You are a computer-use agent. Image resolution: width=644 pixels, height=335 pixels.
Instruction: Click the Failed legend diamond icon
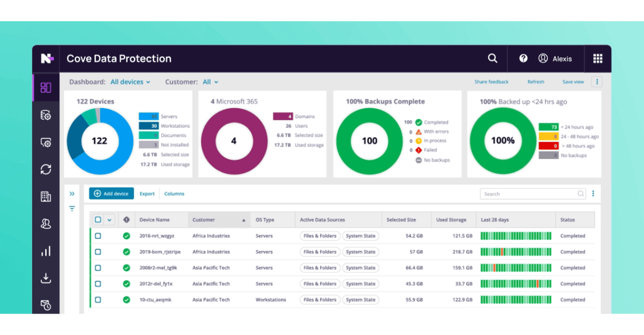tap(418, 150)
